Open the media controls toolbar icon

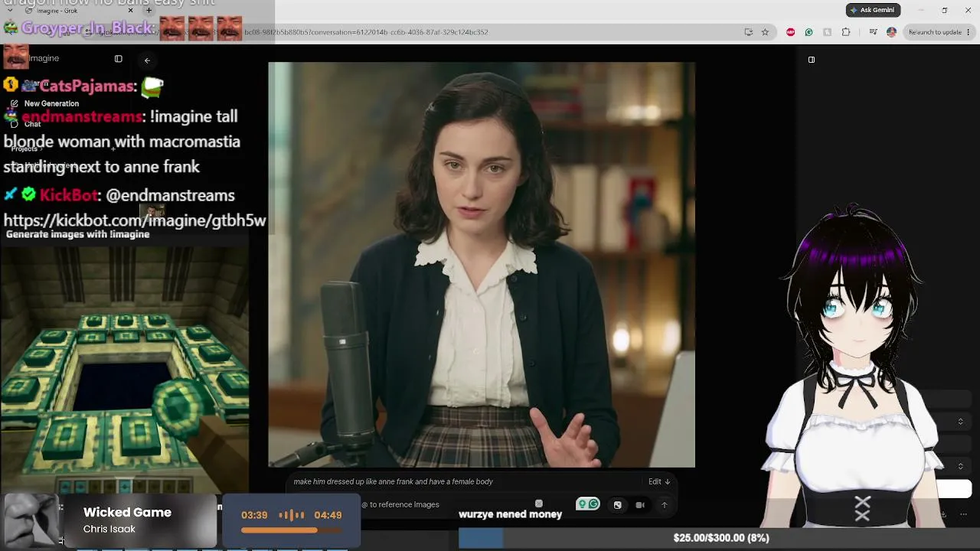pos(873,32)
